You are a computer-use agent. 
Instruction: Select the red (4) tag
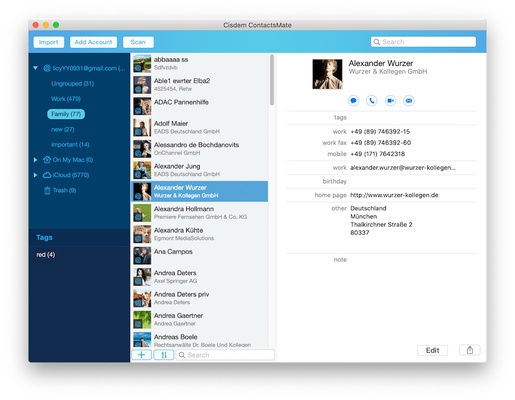point(46,255)
